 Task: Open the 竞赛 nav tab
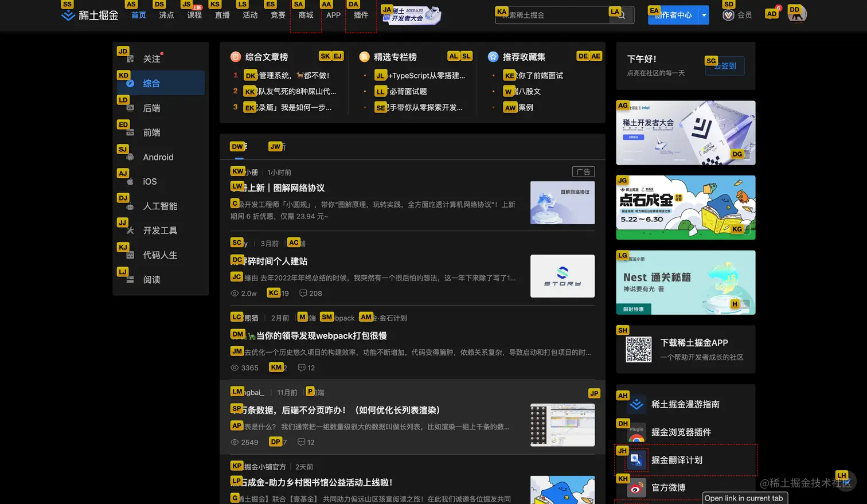(278, 15)
